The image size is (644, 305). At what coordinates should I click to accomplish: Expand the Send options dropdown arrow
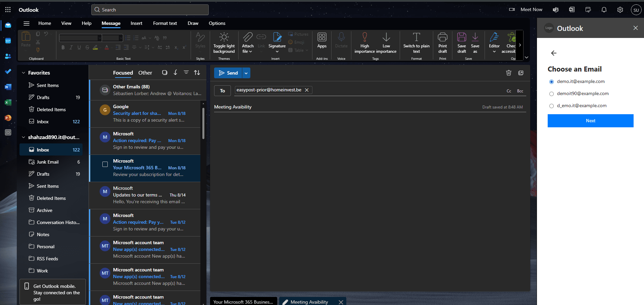coord(246,73)
